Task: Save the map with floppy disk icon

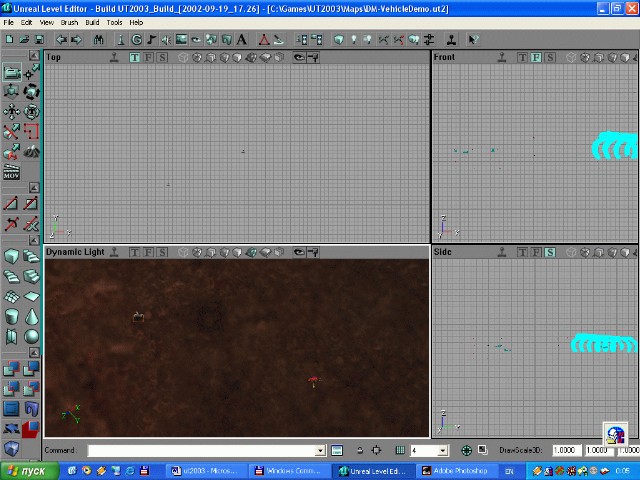Action: pyautogui.click(x=39, y=40)
